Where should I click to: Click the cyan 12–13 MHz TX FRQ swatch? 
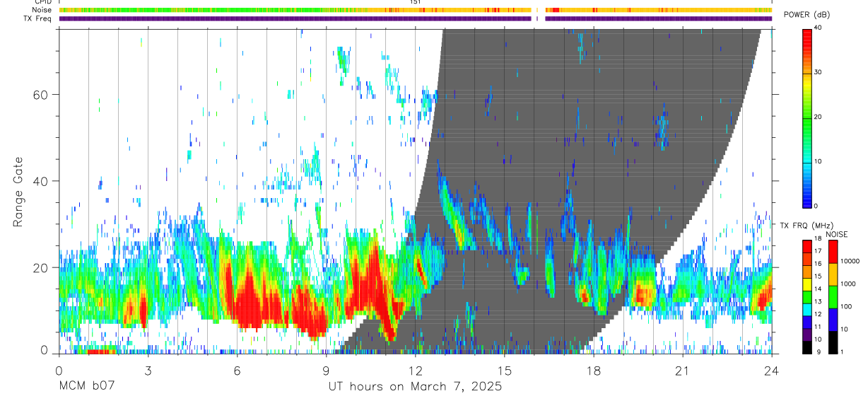[807, 310]
